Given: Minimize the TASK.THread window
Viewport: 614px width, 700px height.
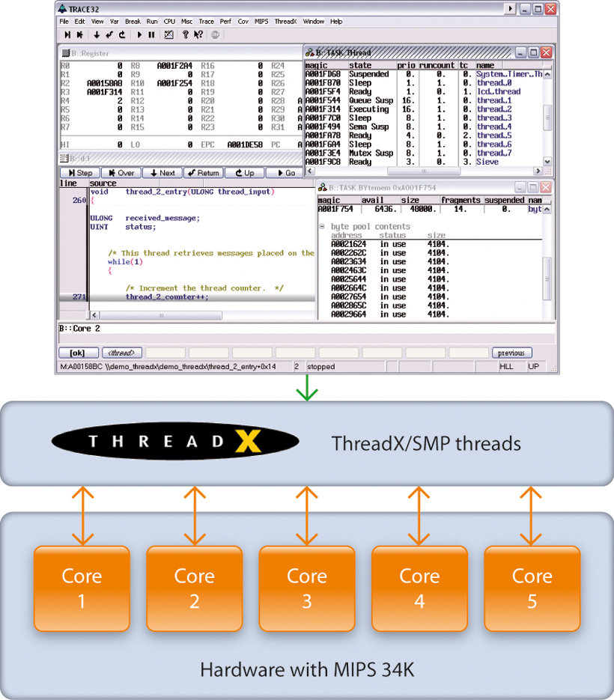Looking at the screenshot, I should pos(520,52).
